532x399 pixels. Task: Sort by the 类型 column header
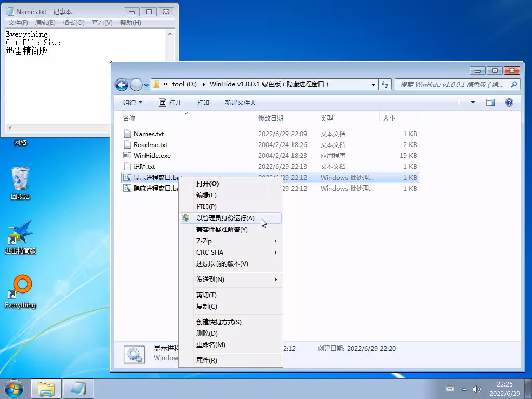point(348,118)
